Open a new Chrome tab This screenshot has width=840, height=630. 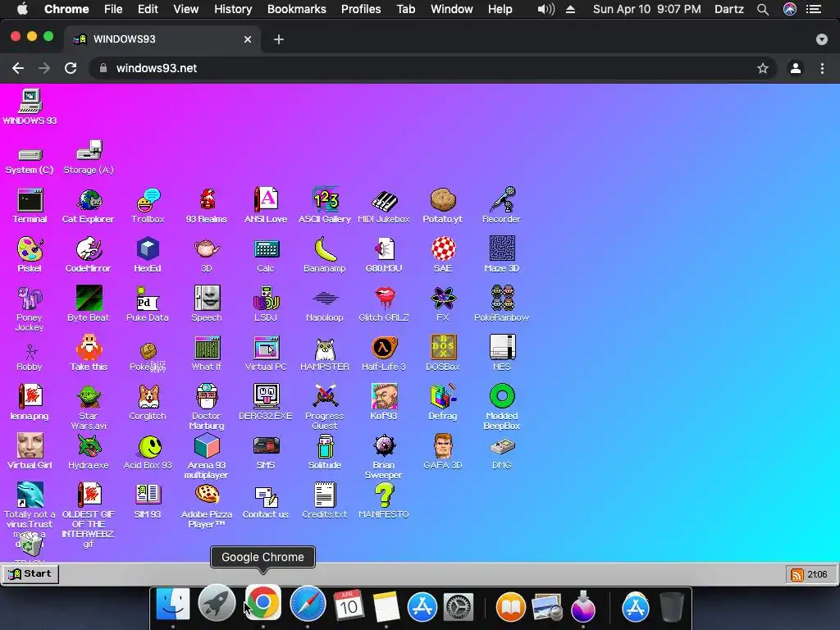click(x=279, y=39)
